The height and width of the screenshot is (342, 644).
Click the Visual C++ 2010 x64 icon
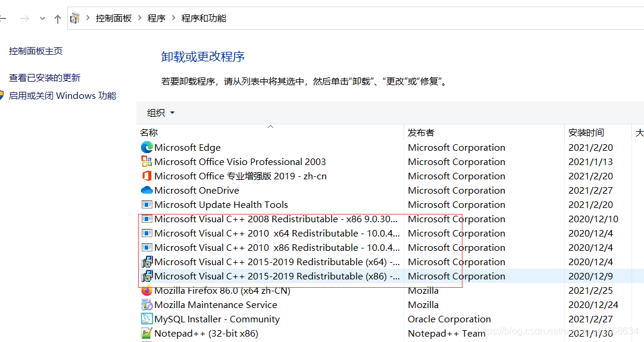coord(146,234)
